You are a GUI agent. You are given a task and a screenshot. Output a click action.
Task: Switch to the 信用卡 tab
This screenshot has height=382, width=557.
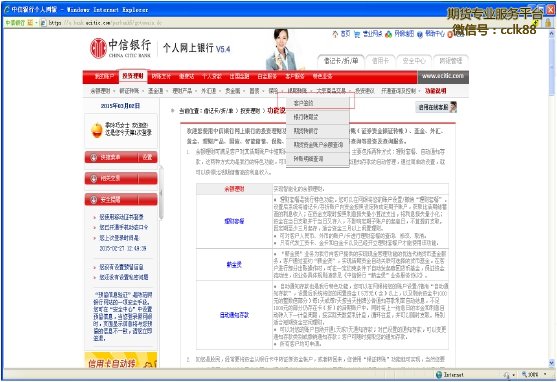pyautogui.click(x=380, y=61)
